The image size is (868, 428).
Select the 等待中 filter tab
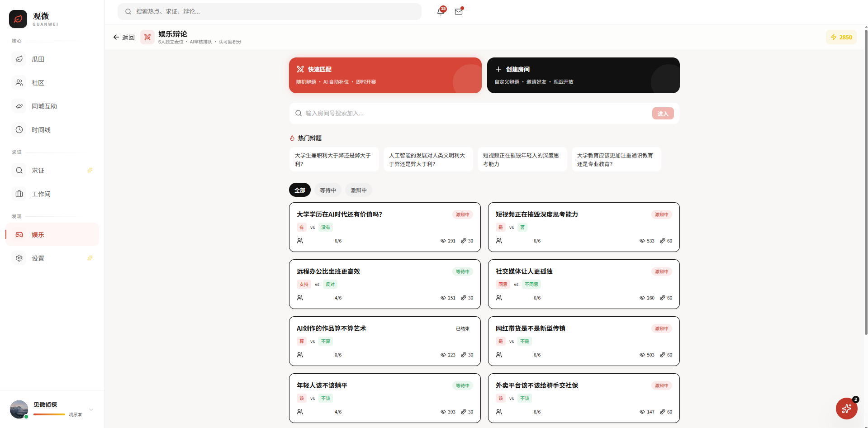[x=328, y=190]
